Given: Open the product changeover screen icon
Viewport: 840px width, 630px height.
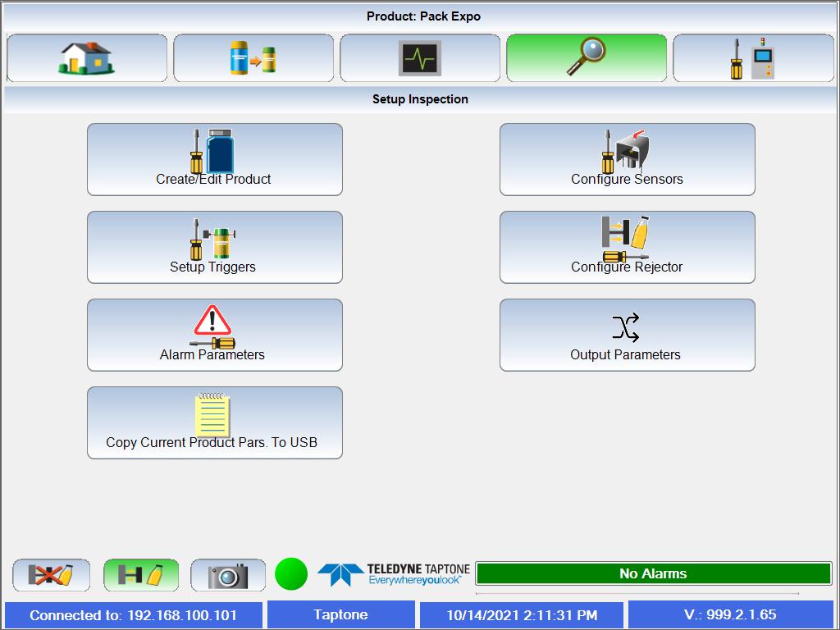Looking at the screenshot, I should (x=253, y=57).
